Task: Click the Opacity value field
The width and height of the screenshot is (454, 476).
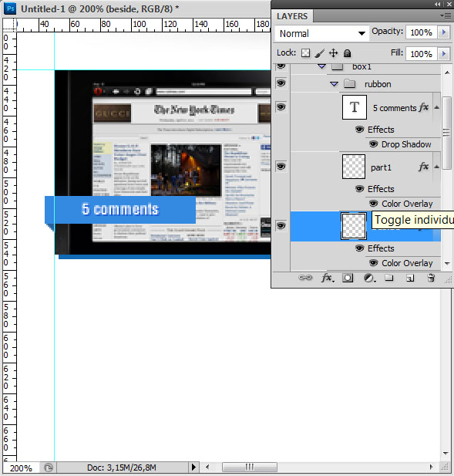Action: [x=422, y=32]
